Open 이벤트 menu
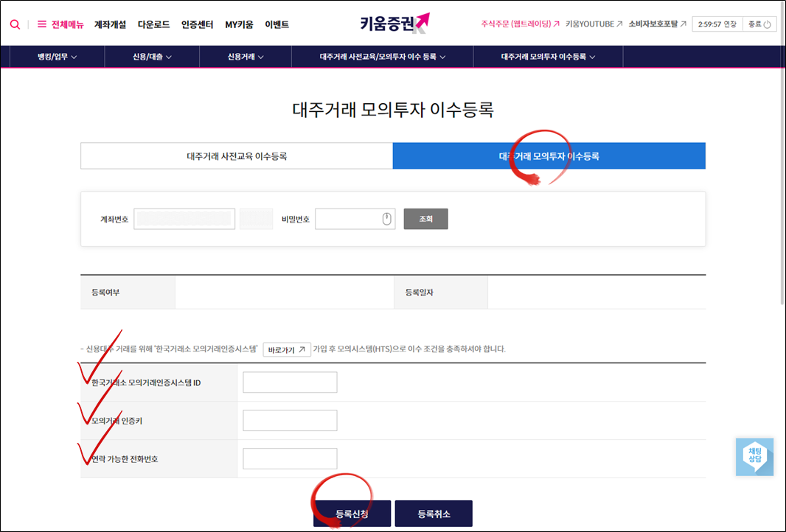 click(x=277, y=24)
